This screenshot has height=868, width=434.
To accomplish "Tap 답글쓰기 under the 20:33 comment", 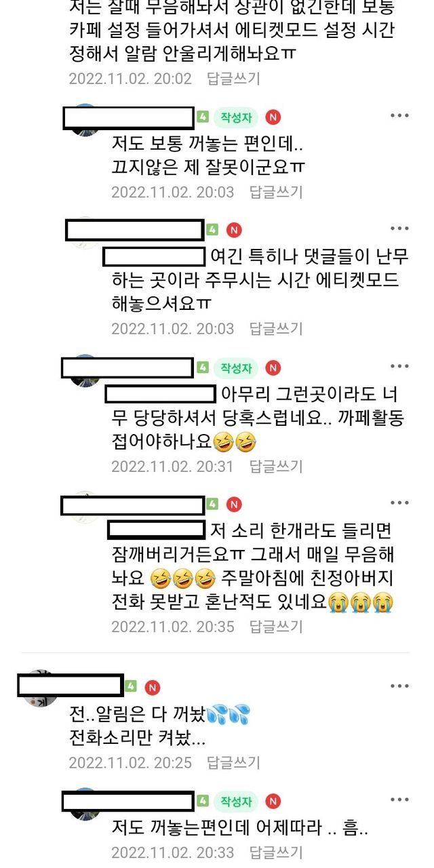I will [276, 852].
